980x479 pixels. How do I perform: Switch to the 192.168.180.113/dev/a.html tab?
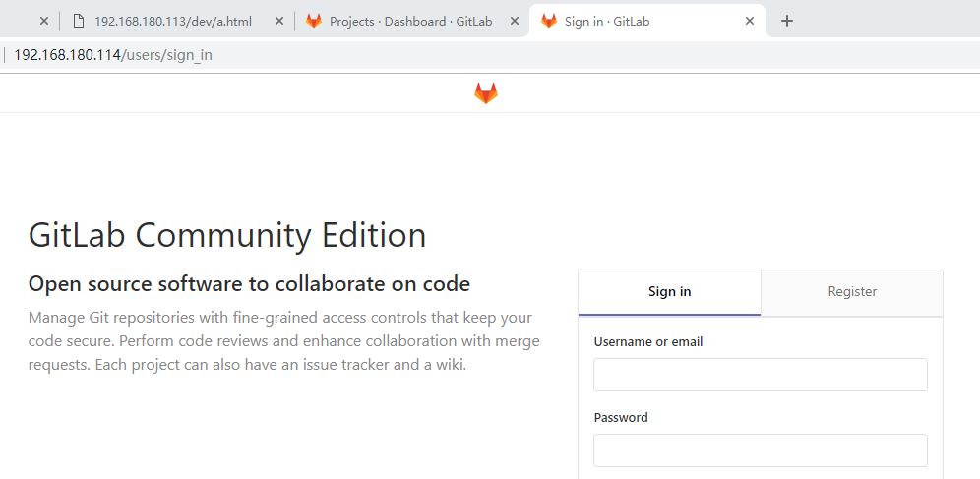click(173, 22)
